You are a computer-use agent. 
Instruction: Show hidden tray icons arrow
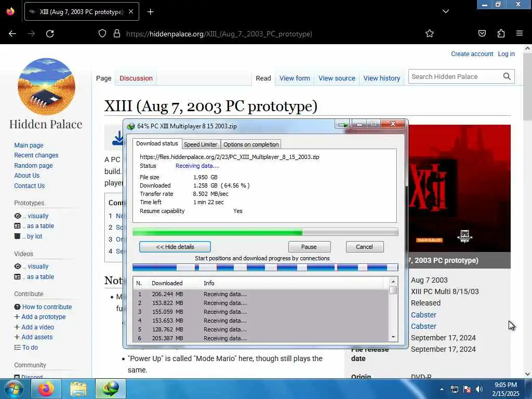tap(442, 389)
